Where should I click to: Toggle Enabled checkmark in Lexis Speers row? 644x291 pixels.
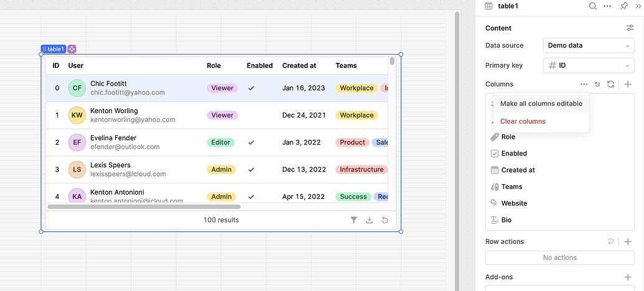(x=251, y=170)
